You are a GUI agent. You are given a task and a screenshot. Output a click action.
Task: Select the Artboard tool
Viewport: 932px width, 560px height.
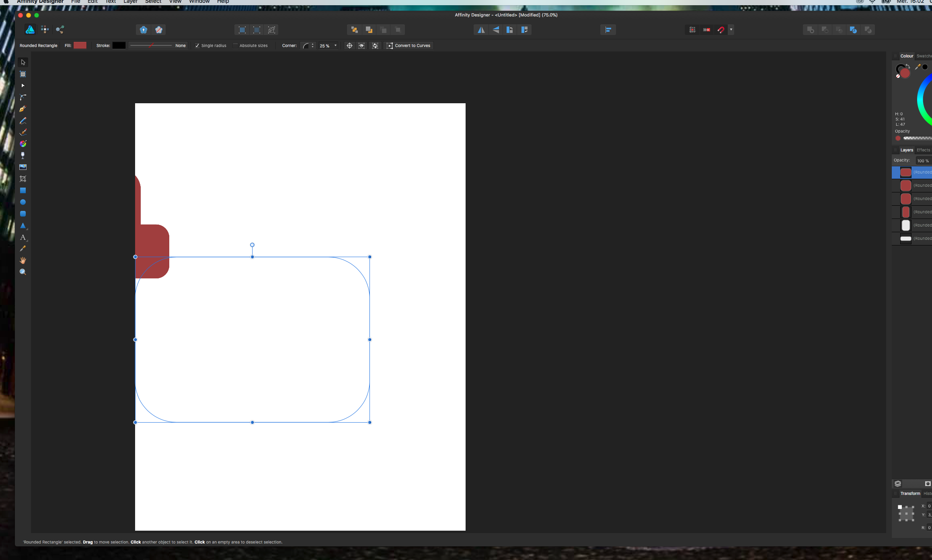[x=23, y=74]
